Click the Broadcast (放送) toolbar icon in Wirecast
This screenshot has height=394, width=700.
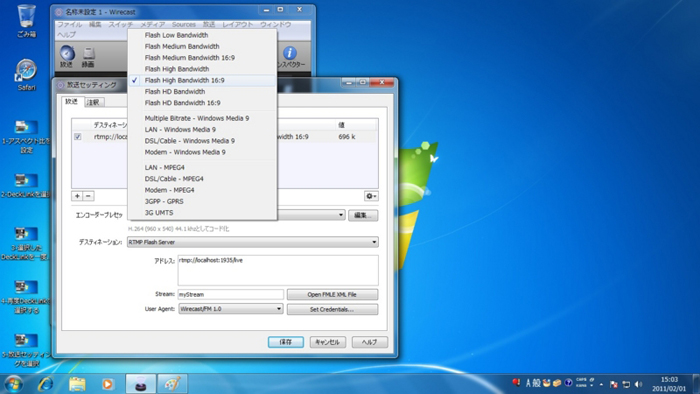67,56
